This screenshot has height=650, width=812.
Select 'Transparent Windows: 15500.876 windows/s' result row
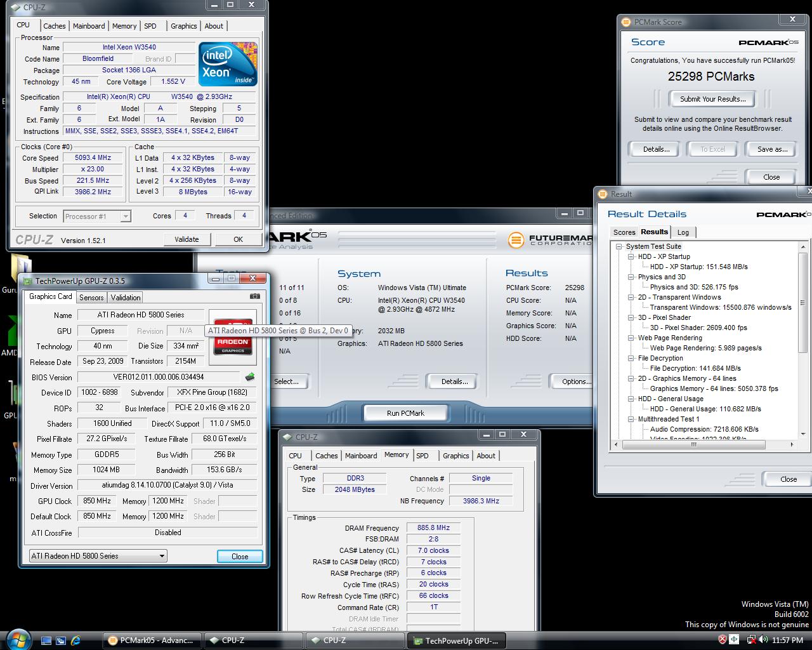721,307
